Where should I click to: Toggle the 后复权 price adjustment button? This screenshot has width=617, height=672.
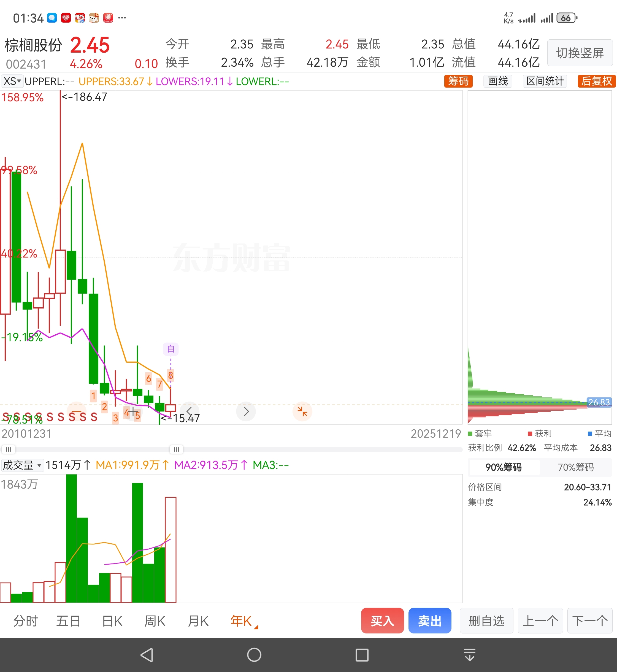[596, 81]
